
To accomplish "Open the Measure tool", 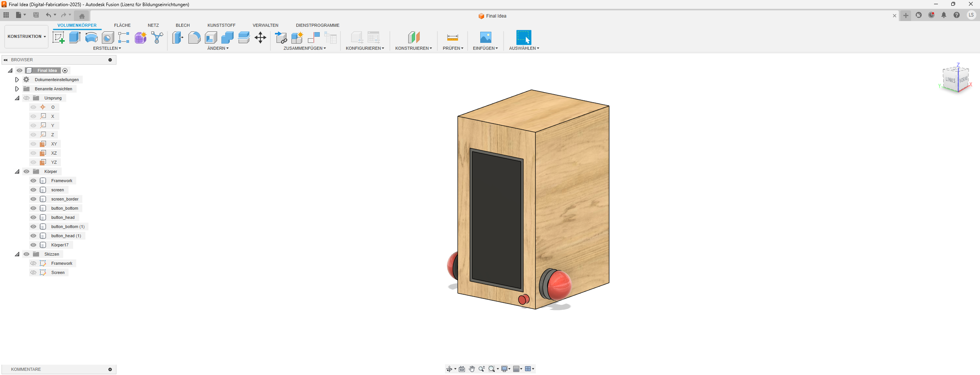I will pos(452,37).
